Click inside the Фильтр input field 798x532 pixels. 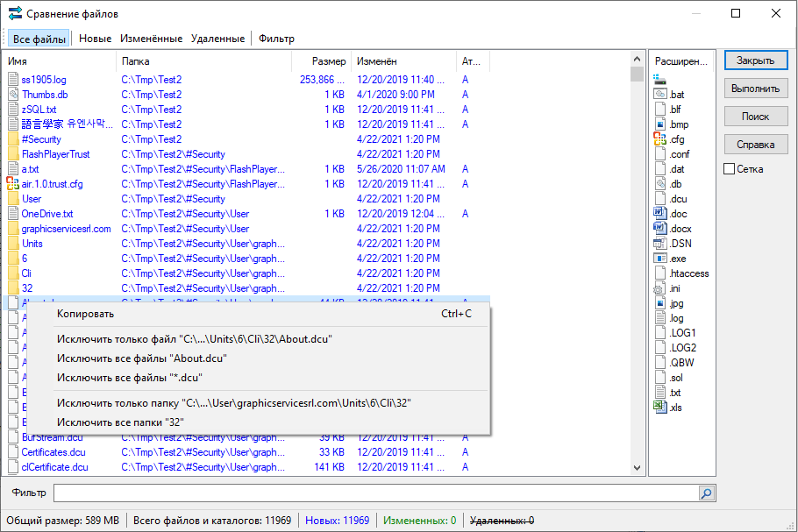click(351, 493)
